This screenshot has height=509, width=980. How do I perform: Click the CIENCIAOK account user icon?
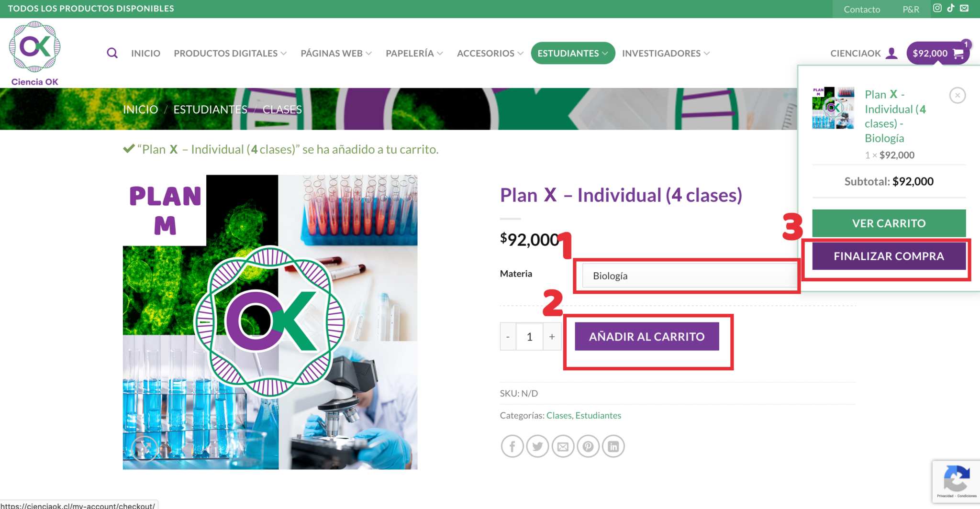891,53
